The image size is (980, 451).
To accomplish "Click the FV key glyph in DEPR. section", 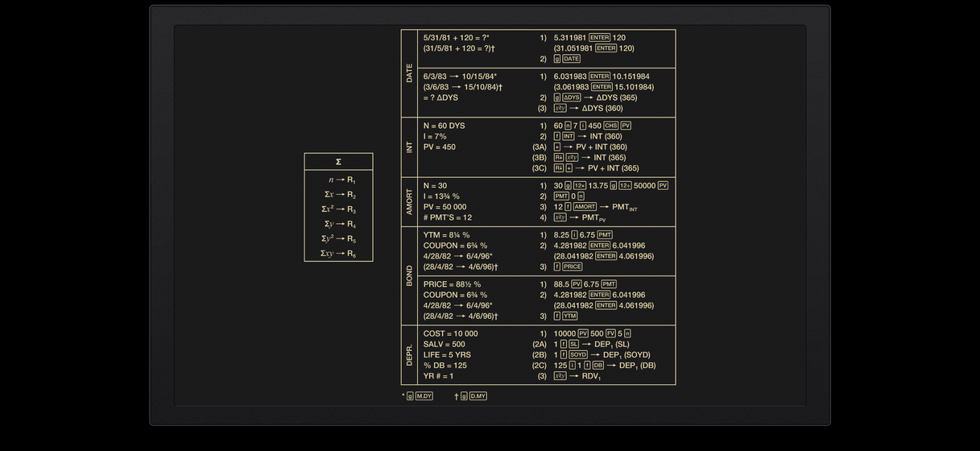I will click(x=610, y=333).
